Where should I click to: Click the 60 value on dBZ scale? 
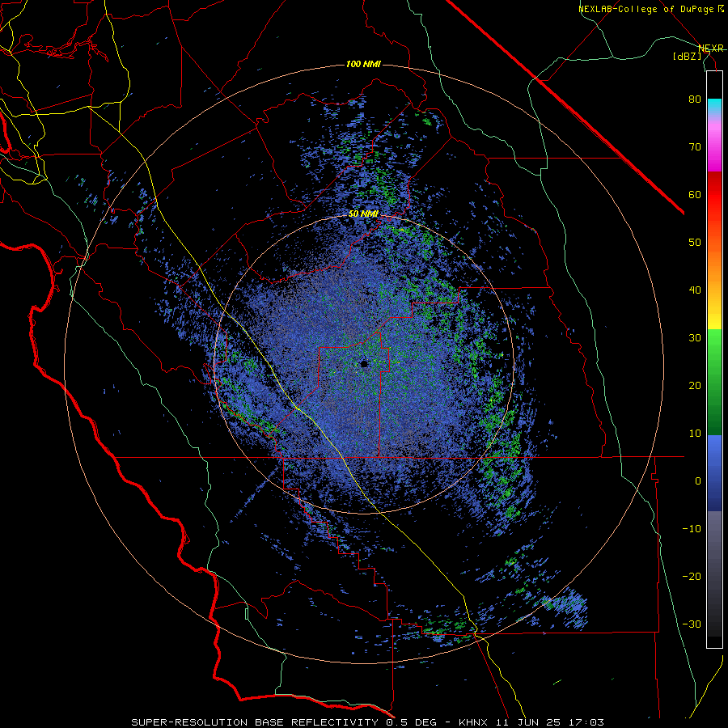(x=695, y=194)
